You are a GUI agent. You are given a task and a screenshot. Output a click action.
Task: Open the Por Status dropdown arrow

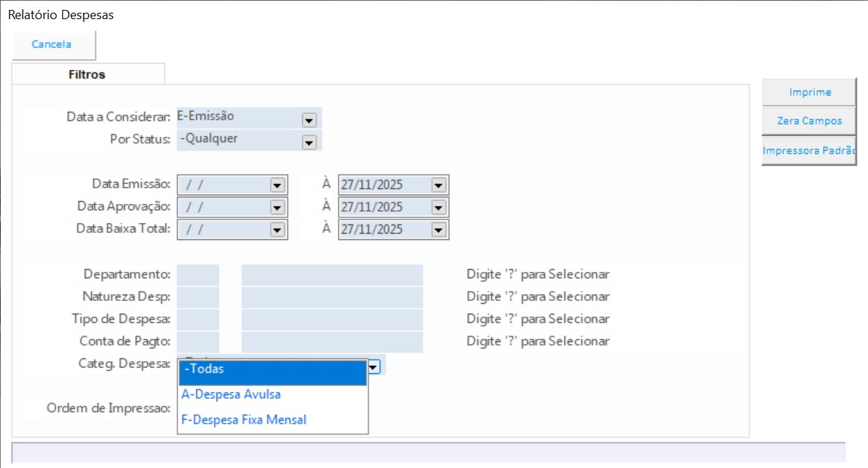[308, 143]
